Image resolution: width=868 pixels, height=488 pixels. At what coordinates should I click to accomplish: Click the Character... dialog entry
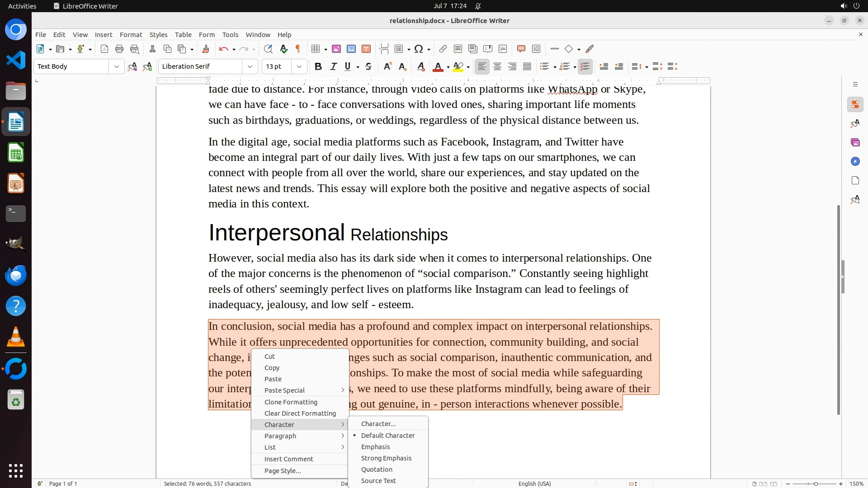[x=378, y=424]
